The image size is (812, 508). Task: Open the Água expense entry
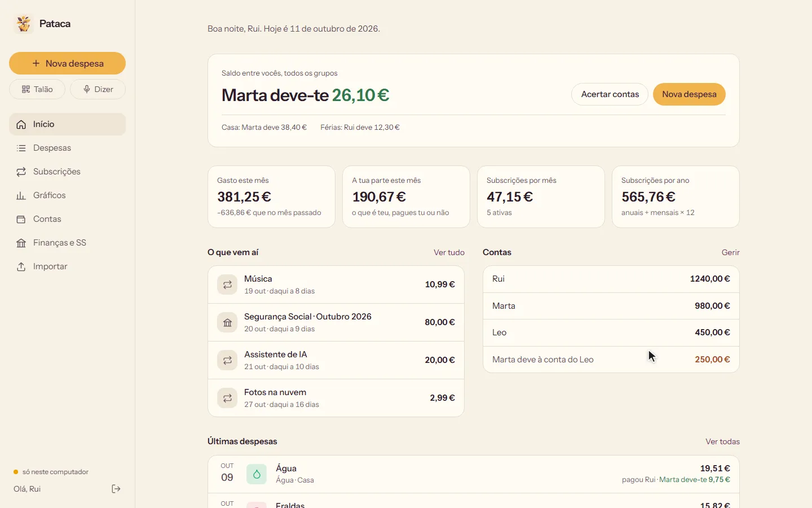coord(474,474)
